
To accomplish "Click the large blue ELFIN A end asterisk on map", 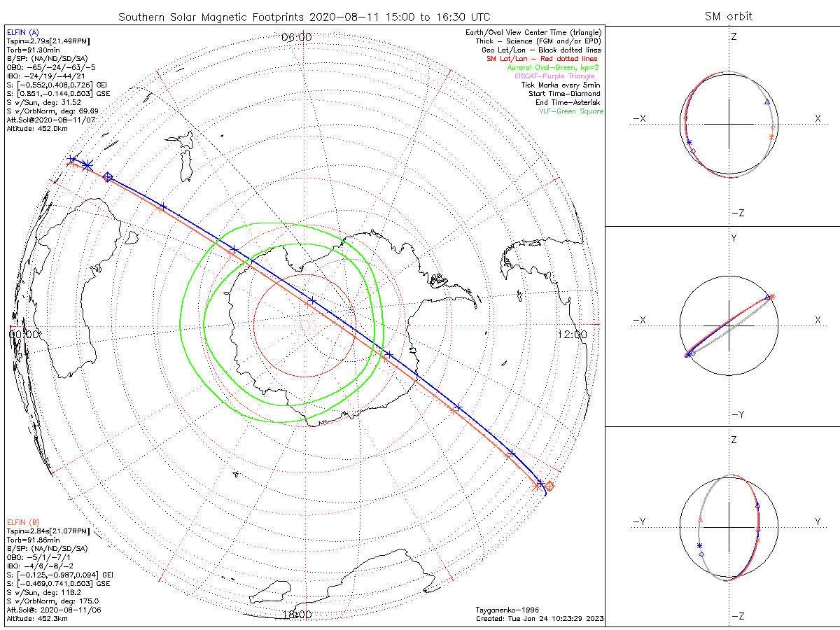I will tap(87, 165).
